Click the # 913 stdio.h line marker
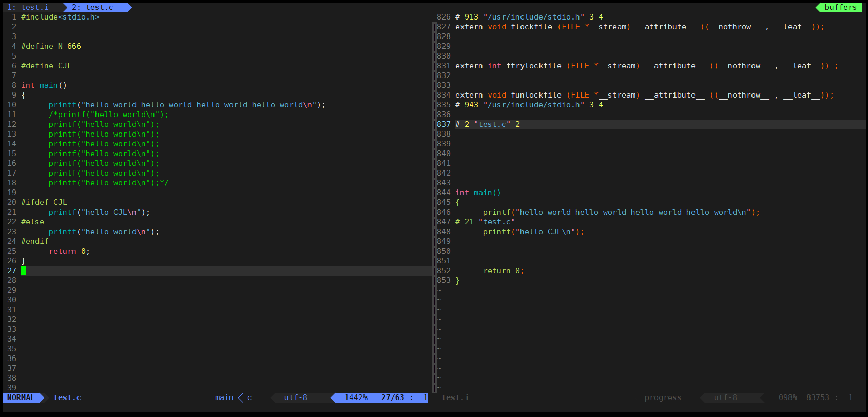The width and height of the screenshot is (868, 417). (x=529, y=17)
